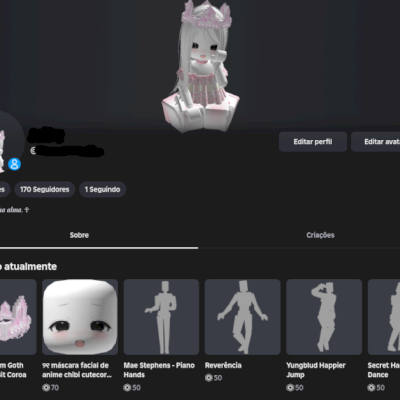This screenshot has height=400, width=400.
Task: Click the Mae Stephens - Piano Hands title
Action: (x=159, y=370)
